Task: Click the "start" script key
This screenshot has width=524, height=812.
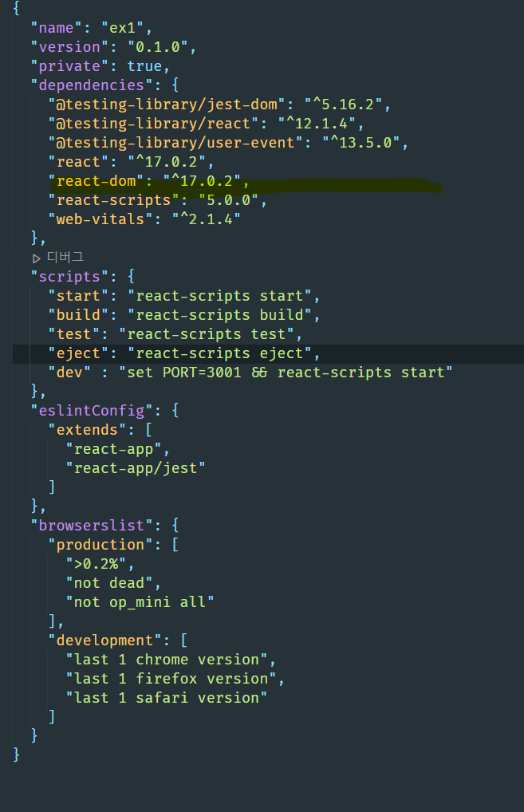Action: (79, 296)
